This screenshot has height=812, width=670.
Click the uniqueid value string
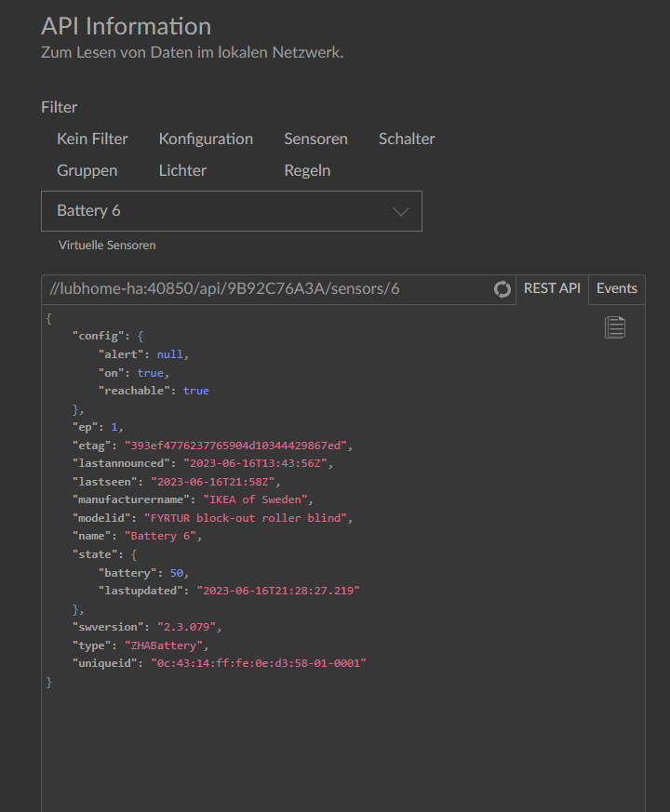pos(258,663)
